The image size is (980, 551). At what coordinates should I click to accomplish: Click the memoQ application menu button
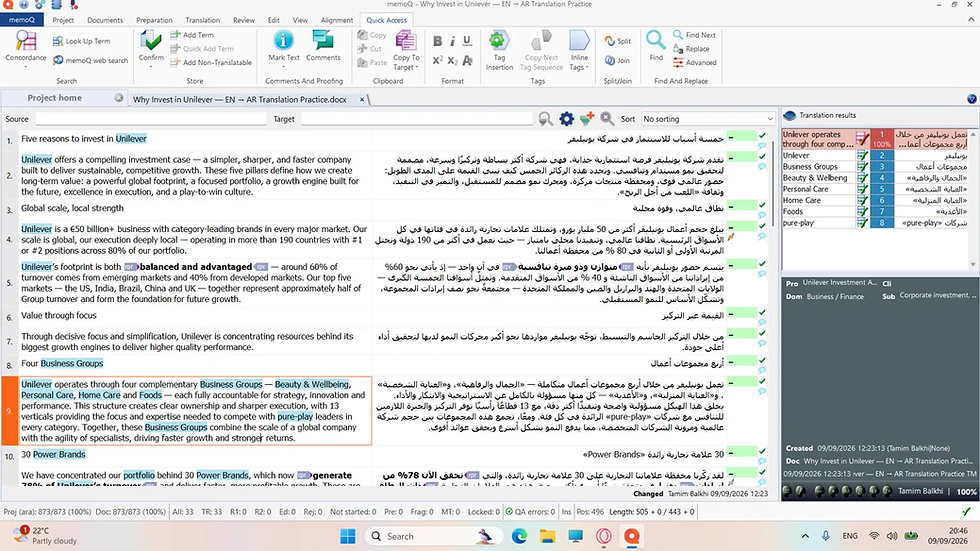[x=22, y=20]
